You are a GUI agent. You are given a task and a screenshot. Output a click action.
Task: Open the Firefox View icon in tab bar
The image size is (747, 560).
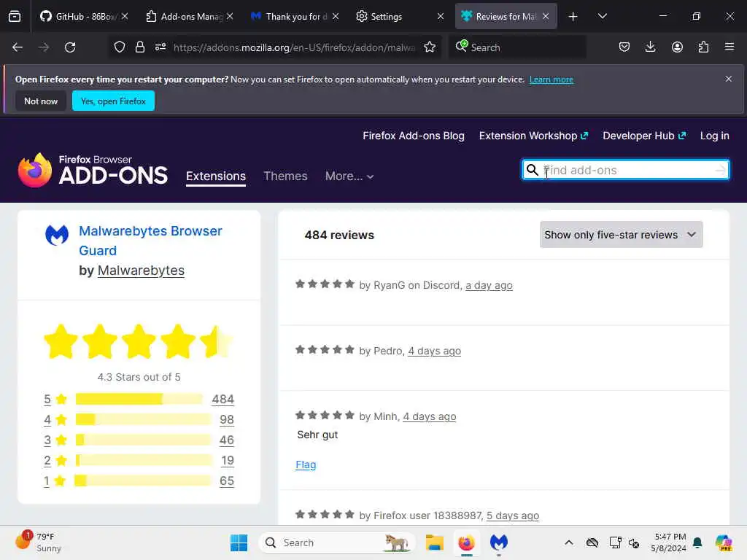pyautogui.click(x=15, y=17)
